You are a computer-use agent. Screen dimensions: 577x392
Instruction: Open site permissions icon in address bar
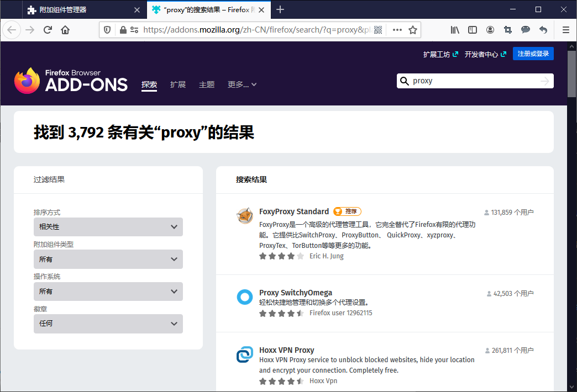tap(134, 30)
